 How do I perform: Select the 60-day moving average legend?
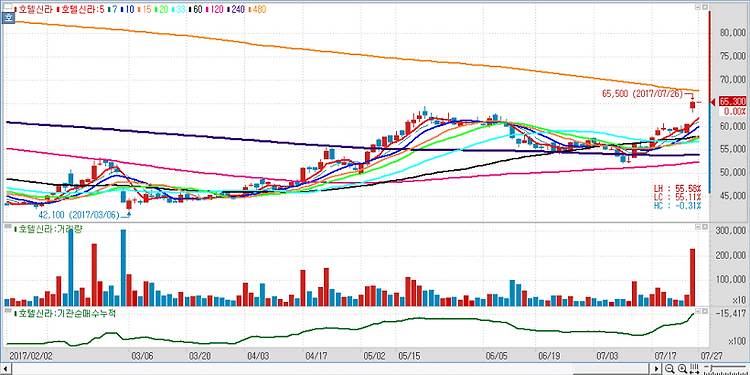coord(196,9)
